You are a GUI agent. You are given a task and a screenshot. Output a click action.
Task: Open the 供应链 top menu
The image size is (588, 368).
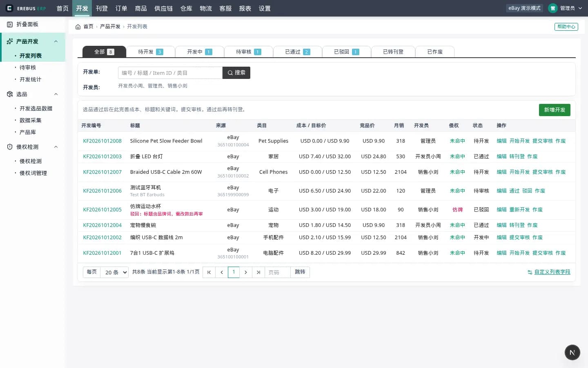tap(164, 8)
